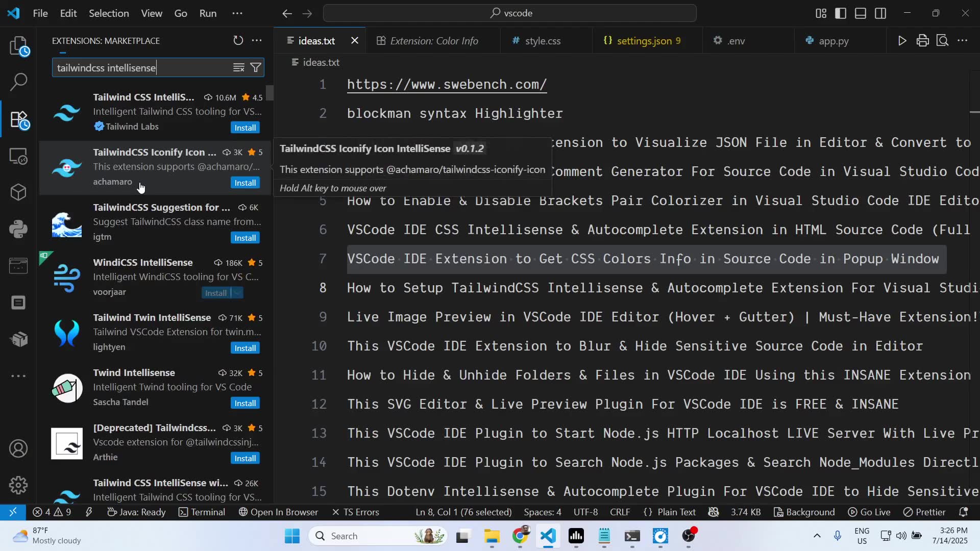Viewport: 980px width, 551px height.
Task: Open Extensions panel more actions menu
Action: pos(257,41)
